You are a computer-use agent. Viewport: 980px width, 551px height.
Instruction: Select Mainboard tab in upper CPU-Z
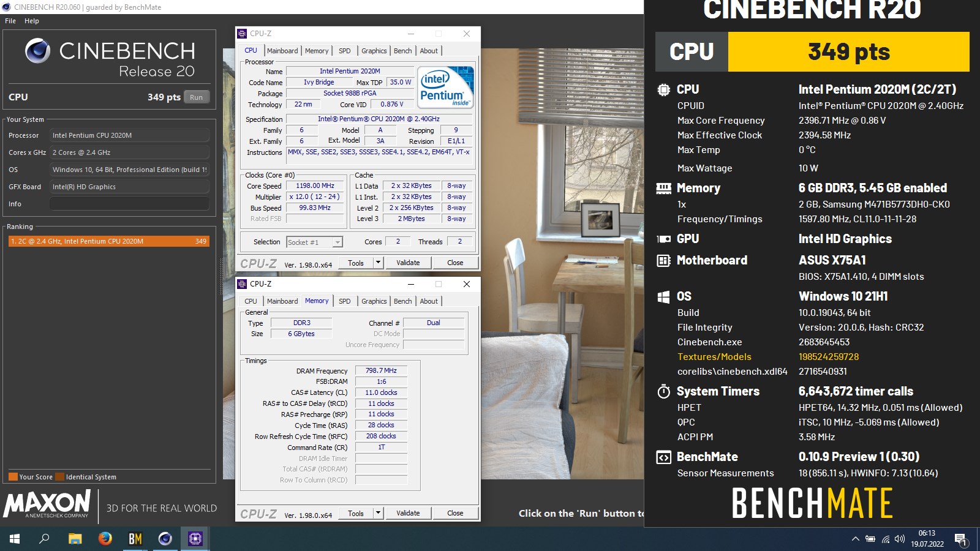[282, 51]
